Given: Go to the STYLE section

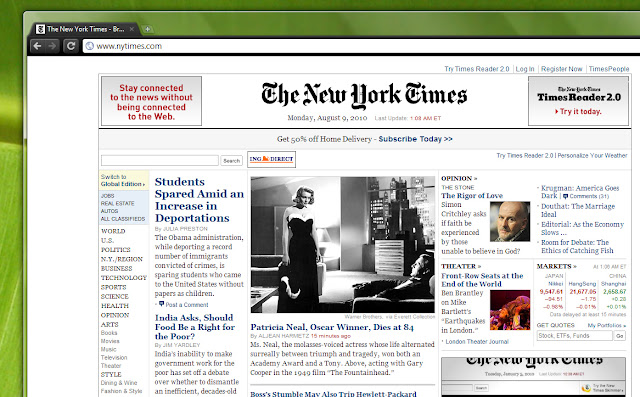Looking at the screenshot, I should pyautogui.click(x=111, y=375).
